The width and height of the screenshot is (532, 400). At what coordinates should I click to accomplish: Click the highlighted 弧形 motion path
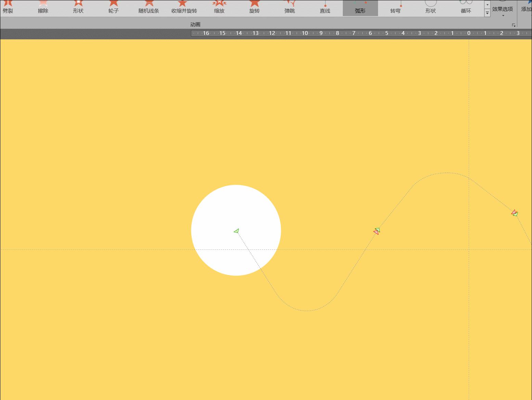click(x=360, y=8)
